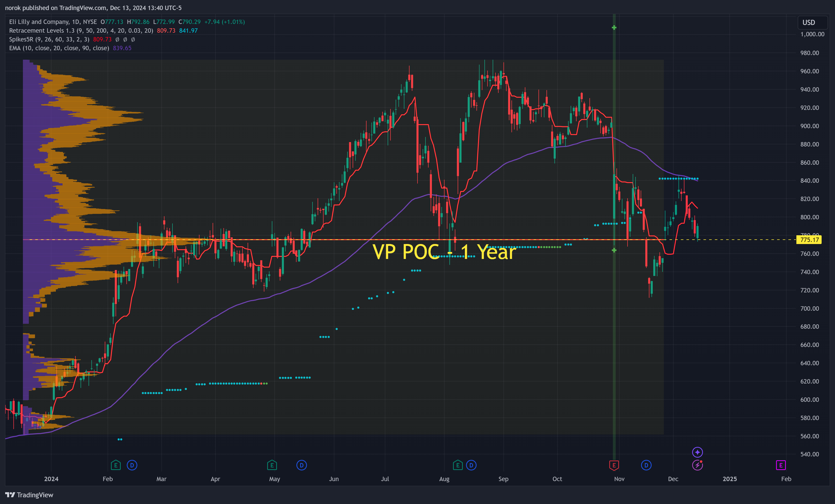835x504 pixels.
Task: Click the Retracement value 841.97 in the legend
Action: 188,31
